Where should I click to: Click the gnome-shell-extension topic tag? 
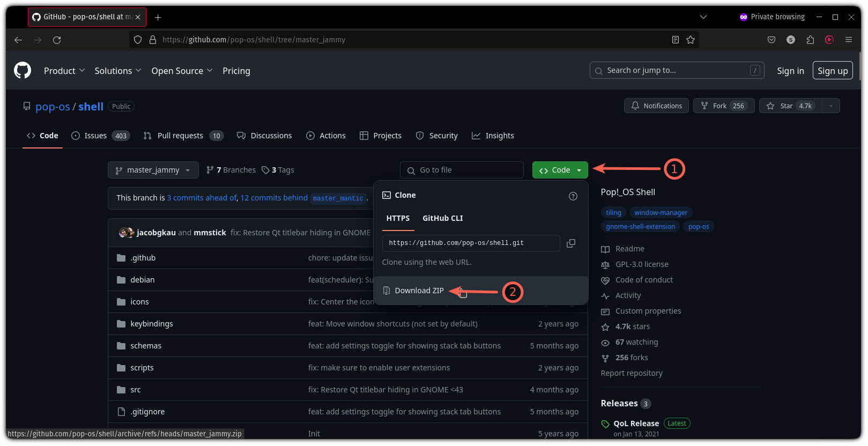point(640,227)
